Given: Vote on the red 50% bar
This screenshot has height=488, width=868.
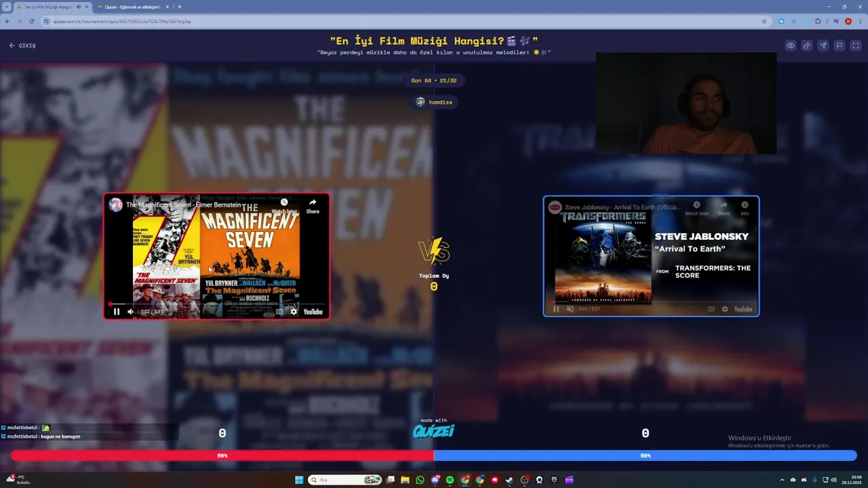Looking at the screenshot, I should pos(222,455).
